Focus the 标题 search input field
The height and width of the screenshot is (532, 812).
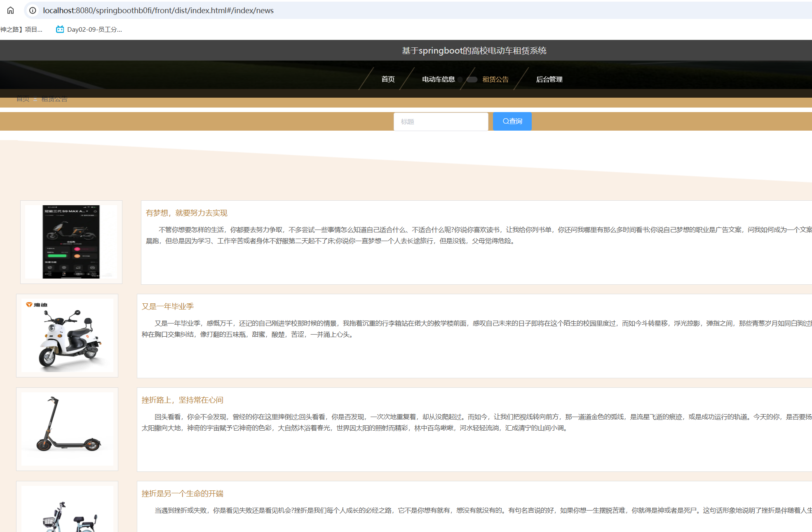(441, 122)
